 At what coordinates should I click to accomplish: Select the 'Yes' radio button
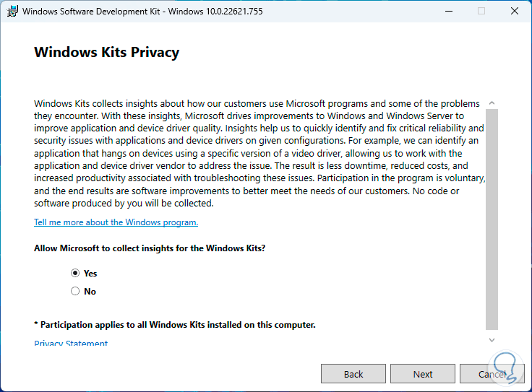[75, 274]
